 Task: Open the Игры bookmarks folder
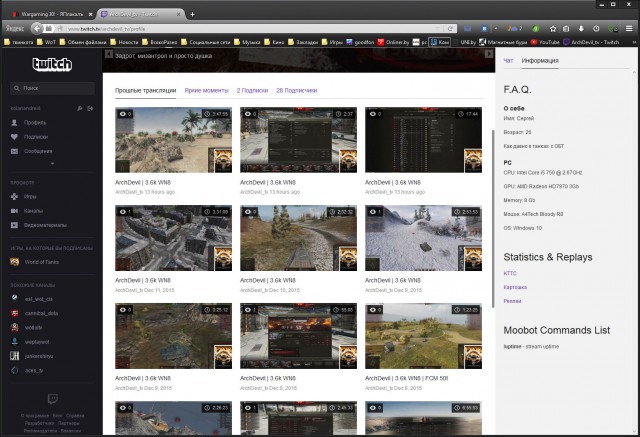(x=332, y=42)
